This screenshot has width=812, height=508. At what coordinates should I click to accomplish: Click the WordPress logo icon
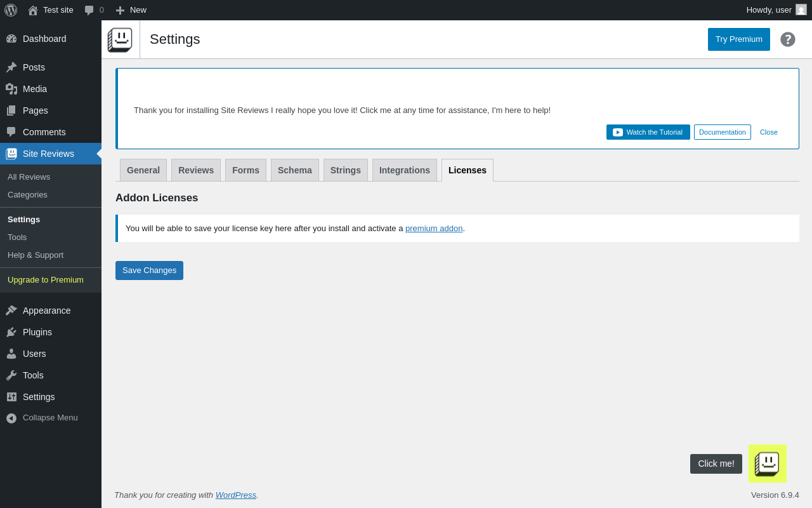(x=11, y=10)
